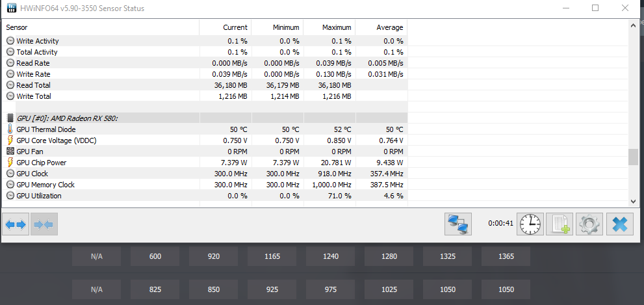Maximize the HWiNFO64 Sensor Status window
Image resolution: width=644 pixels, height=305 pixels.
(x=595, y=8)
